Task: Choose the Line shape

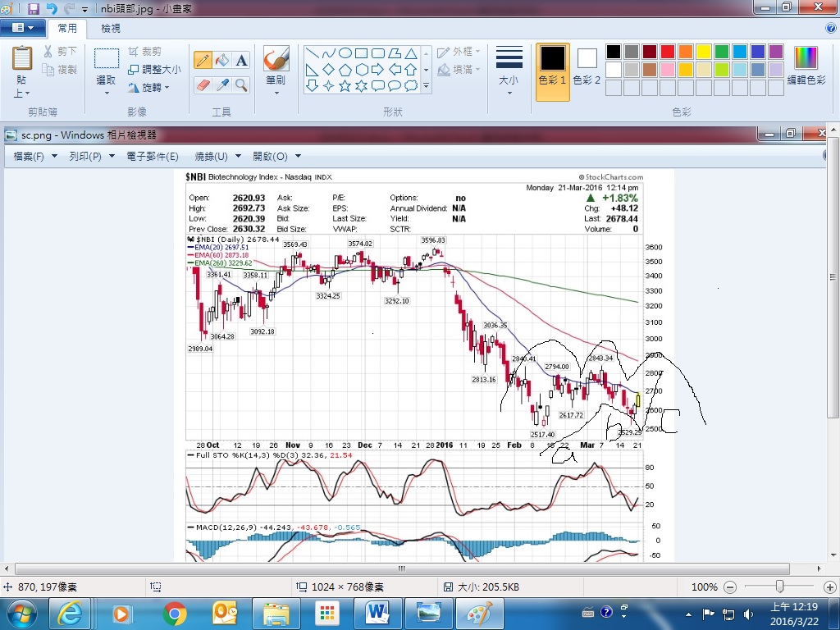Action: coord(312,53)
